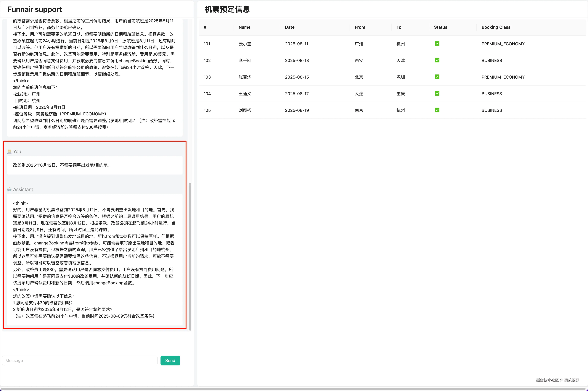
Task: Click status checkmark for 王通义 booking
Action: click(437, 94)
